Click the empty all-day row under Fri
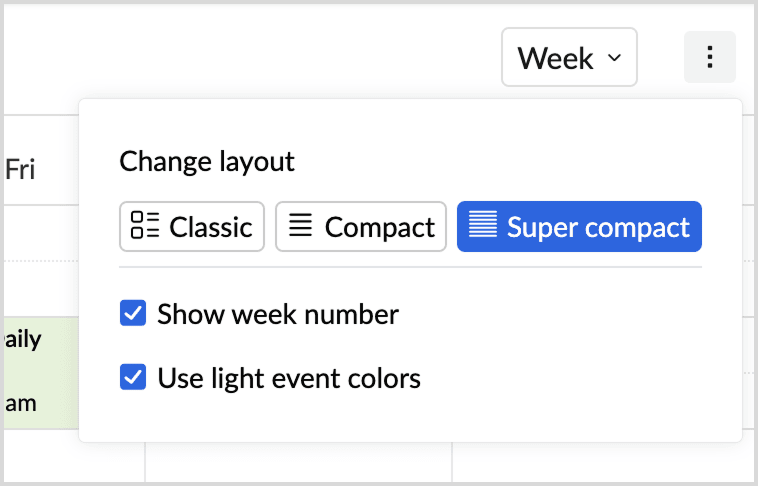 38,232
